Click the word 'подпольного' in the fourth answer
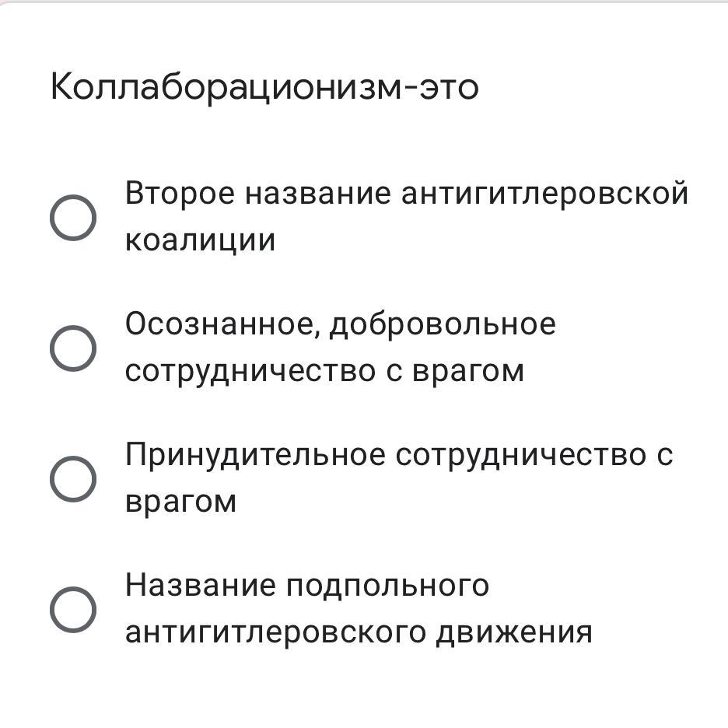The image size is (728, 728). tap(387, 586)
